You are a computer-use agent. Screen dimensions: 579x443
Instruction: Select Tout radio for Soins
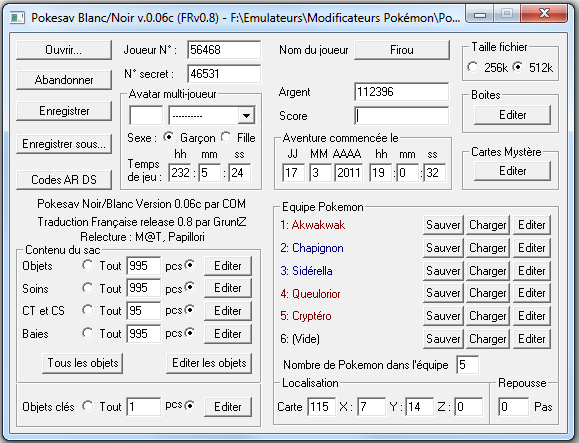pyautogui.click(x=88, y=288)
